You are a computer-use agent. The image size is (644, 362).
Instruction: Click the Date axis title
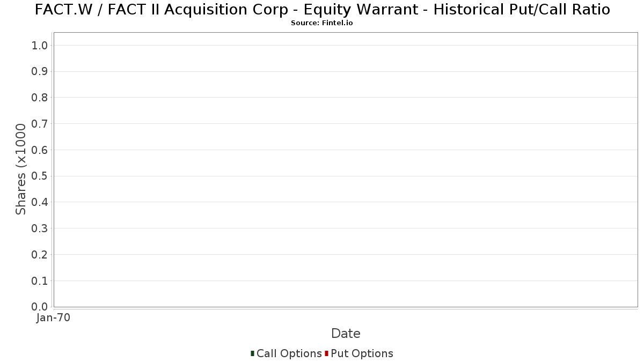pyautogui.click(x=346, y=334)
